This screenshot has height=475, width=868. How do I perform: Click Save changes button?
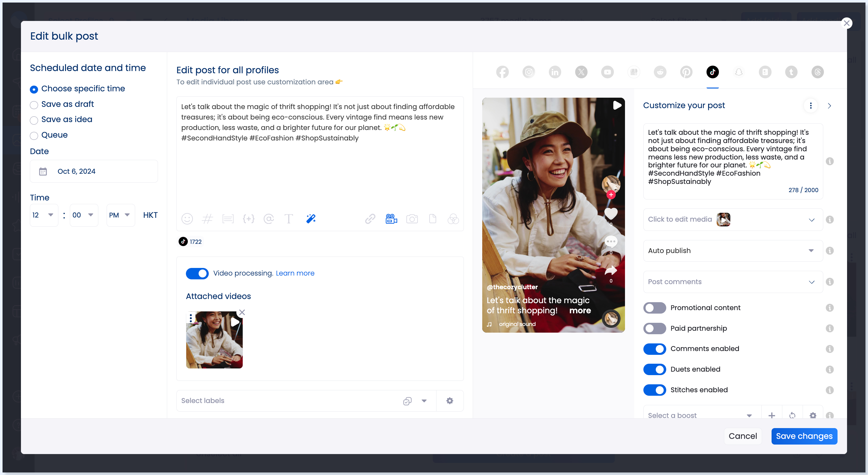[804, 436]
